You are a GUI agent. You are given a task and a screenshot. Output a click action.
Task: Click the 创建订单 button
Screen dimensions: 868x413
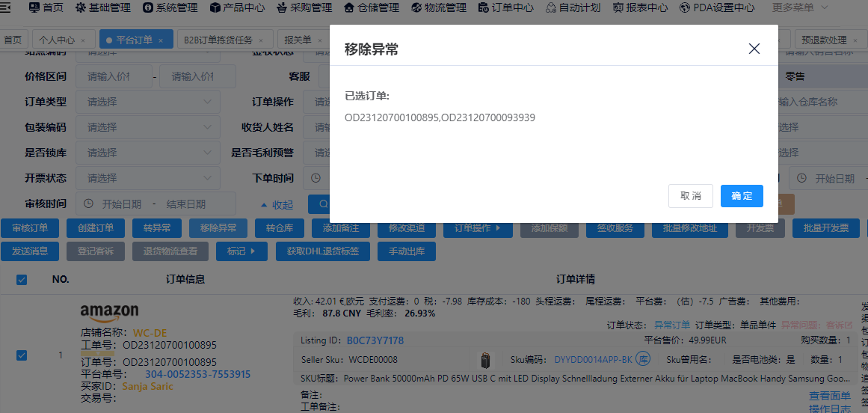coord(96,228)
